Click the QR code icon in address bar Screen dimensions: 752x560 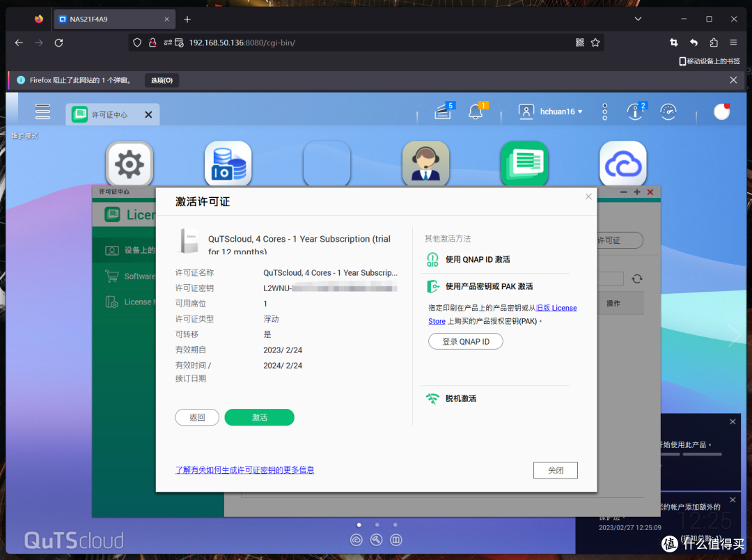pyautogui.click(x=580, y=42)
